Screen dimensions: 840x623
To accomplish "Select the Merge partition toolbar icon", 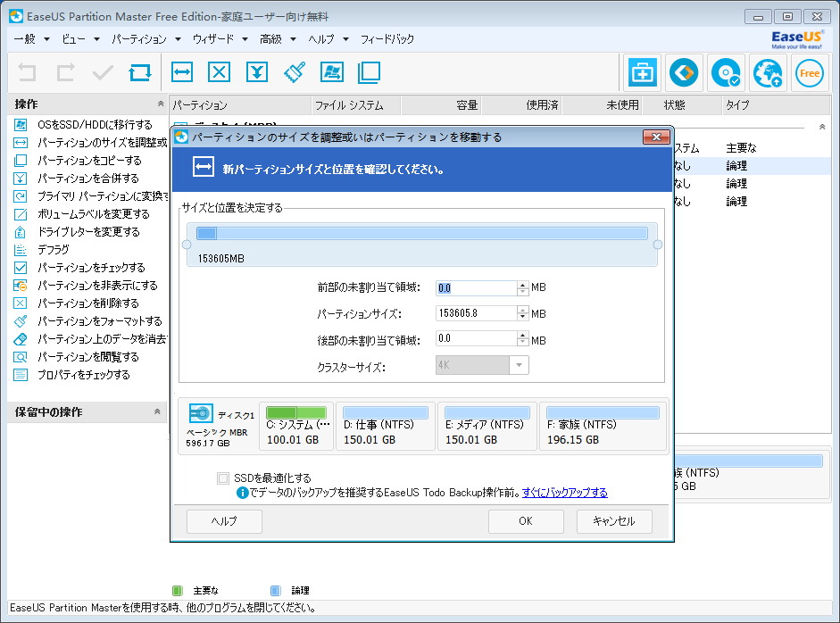I will point(257,72).
